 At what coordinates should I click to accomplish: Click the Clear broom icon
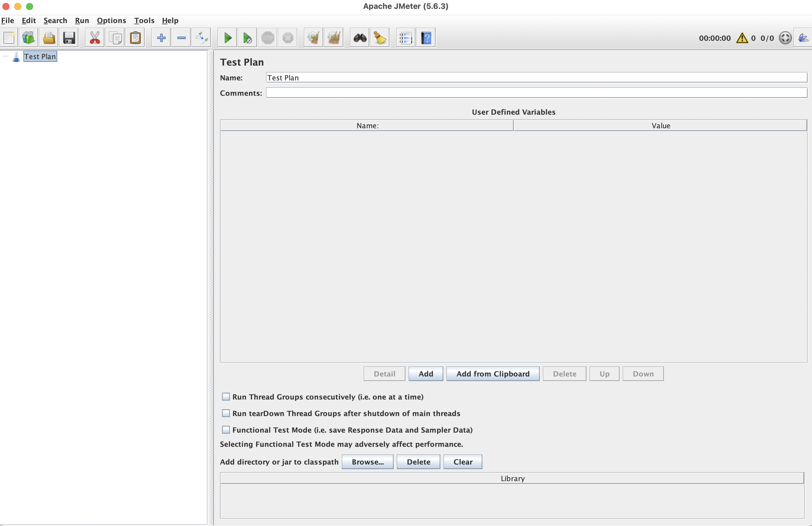pos(313,38)
